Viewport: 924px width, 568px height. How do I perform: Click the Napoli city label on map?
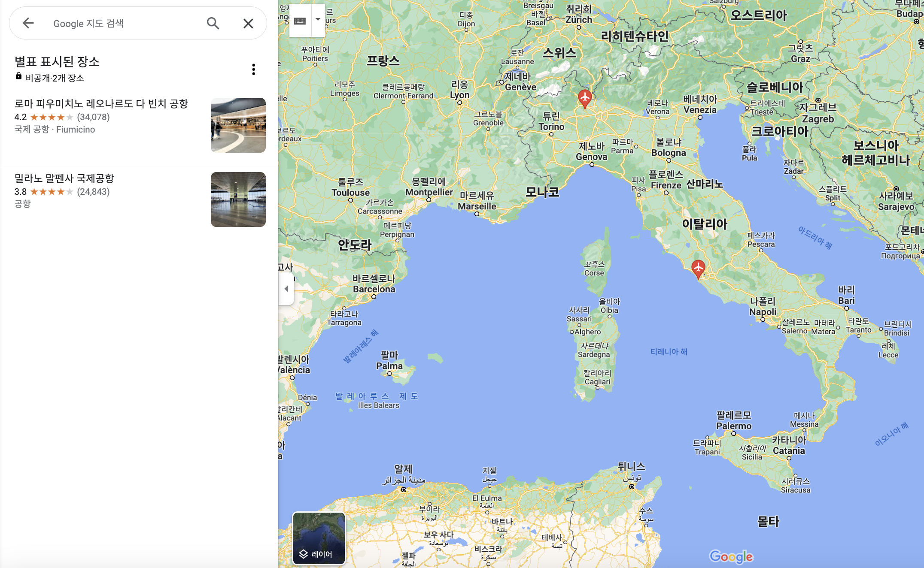click(763, 311)
